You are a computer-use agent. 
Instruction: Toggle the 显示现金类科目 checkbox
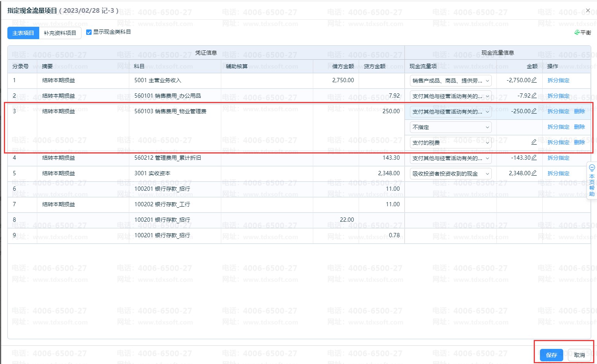coord(89,32)
